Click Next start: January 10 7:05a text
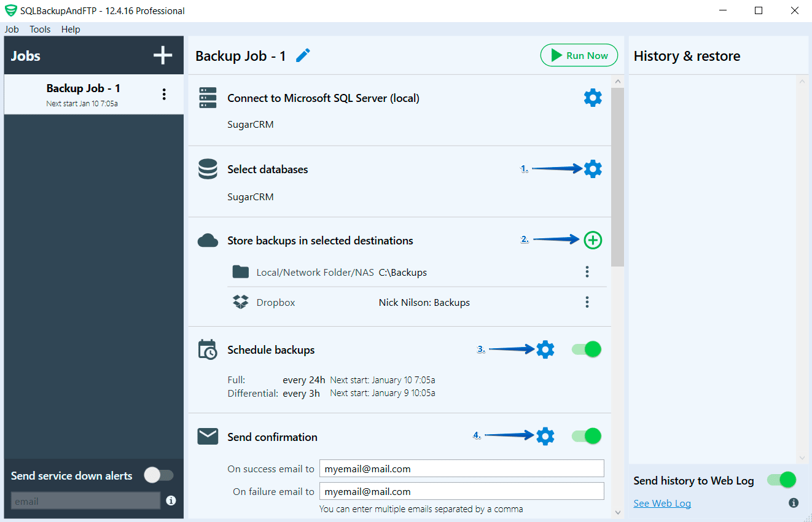 pos(383,380)
